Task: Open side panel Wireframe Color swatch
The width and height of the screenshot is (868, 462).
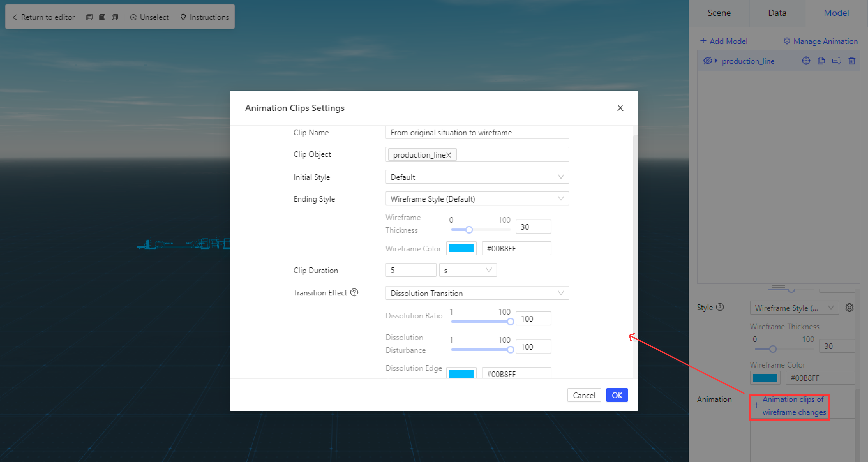Action: coord(765,378)
